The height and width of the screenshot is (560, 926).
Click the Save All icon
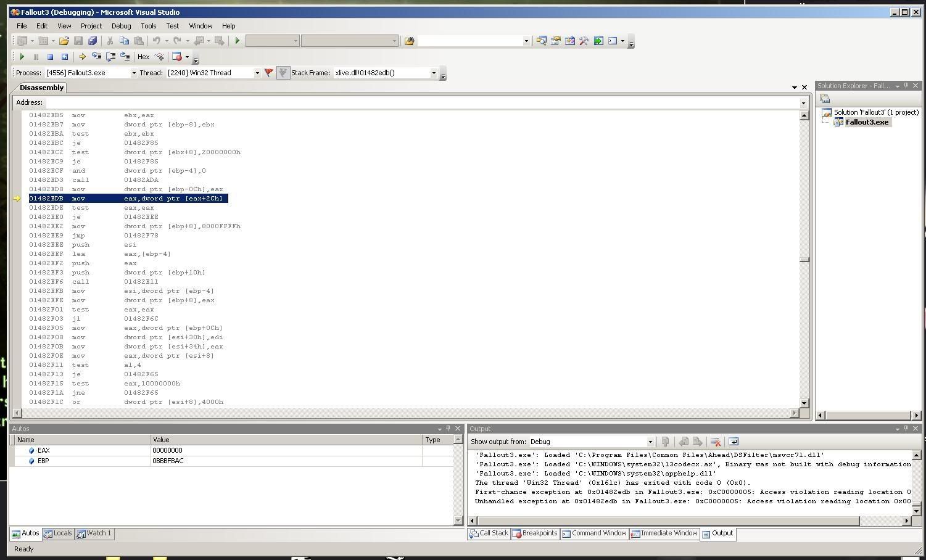[93, 41]
